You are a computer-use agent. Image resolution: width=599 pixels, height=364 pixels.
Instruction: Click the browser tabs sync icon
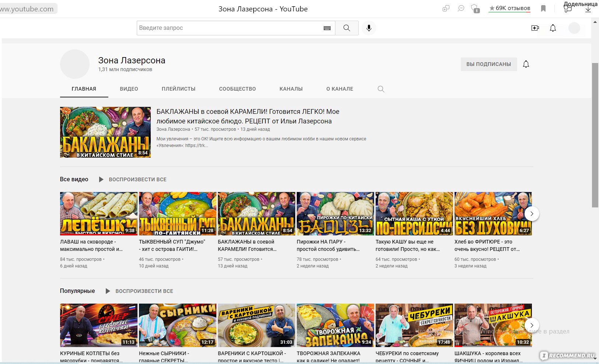click(446, 8)
